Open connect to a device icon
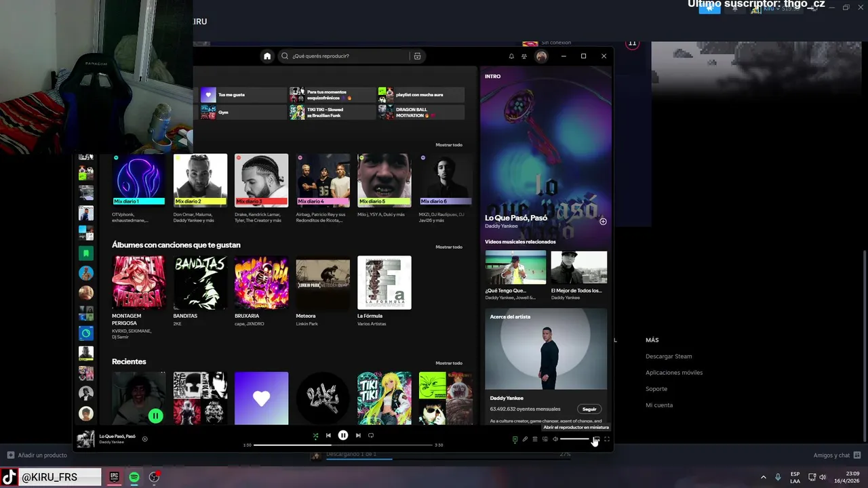Image resolution: width=868 pixels, height=488 pixels. click(x=545, y=439)
